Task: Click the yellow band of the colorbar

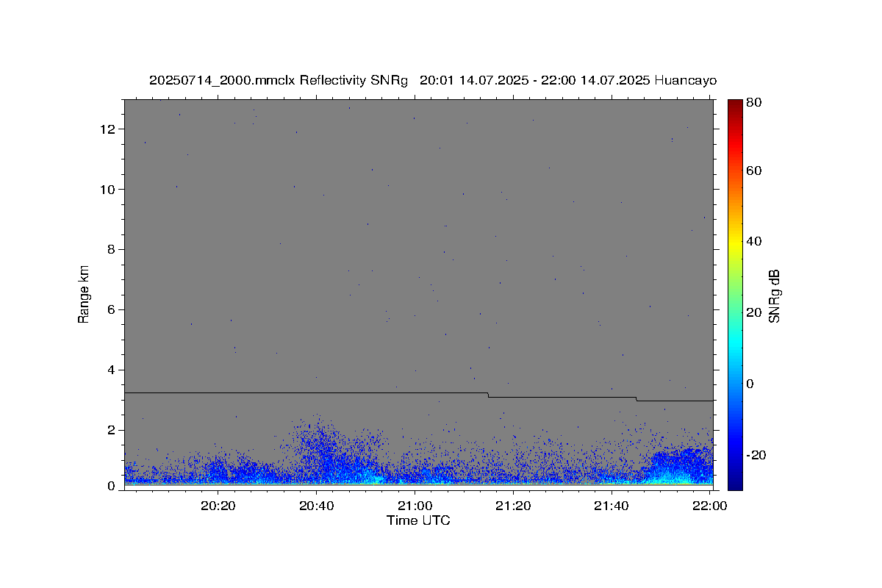Action: 735,243
